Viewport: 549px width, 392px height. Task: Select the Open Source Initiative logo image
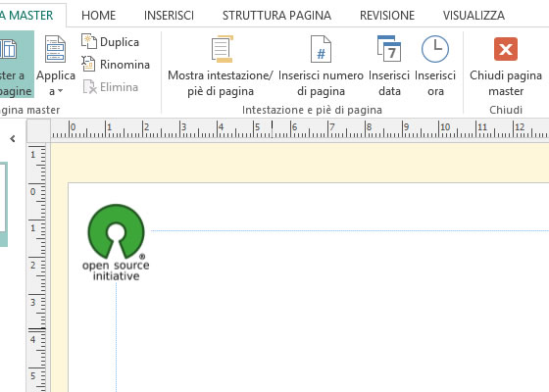tap(116, 243)
